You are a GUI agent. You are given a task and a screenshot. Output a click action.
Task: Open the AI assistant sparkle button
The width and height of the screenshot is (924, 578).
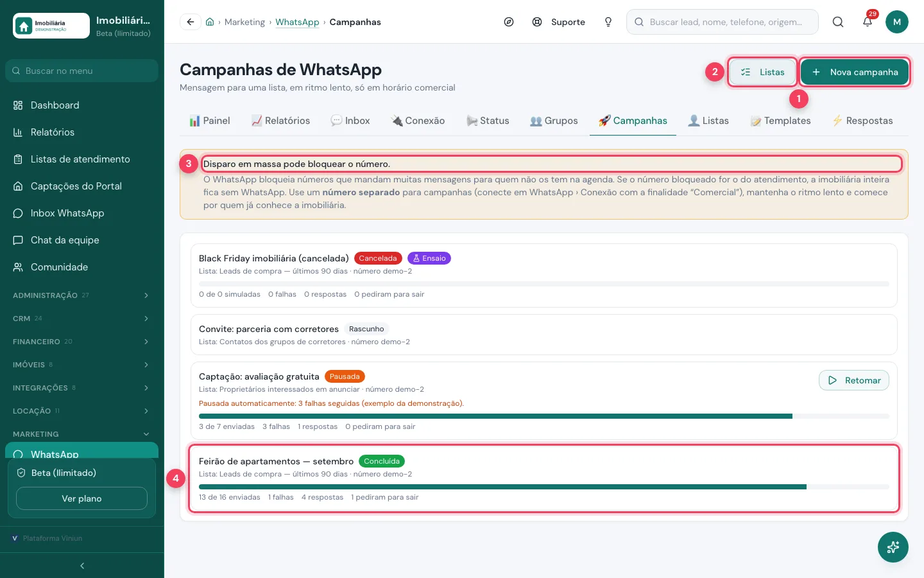point(893,547)
